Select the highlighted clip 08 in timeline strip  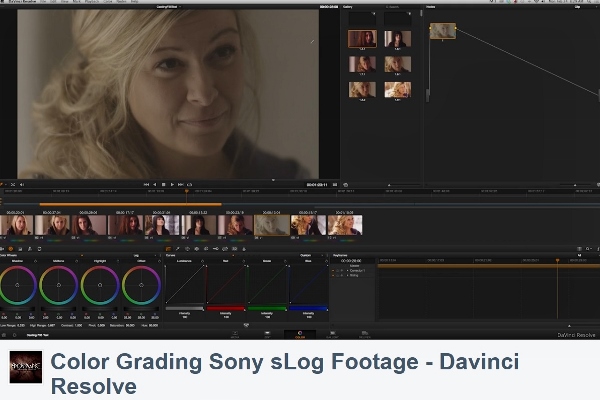pos(272,225)
